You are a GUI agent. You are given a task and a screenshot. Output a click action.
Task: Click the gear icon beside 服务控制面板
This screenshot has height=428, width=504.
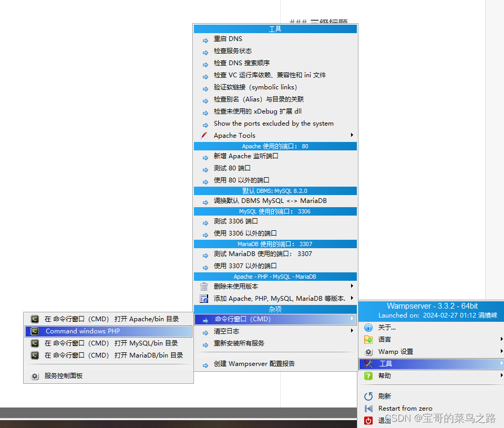[35, 376]
